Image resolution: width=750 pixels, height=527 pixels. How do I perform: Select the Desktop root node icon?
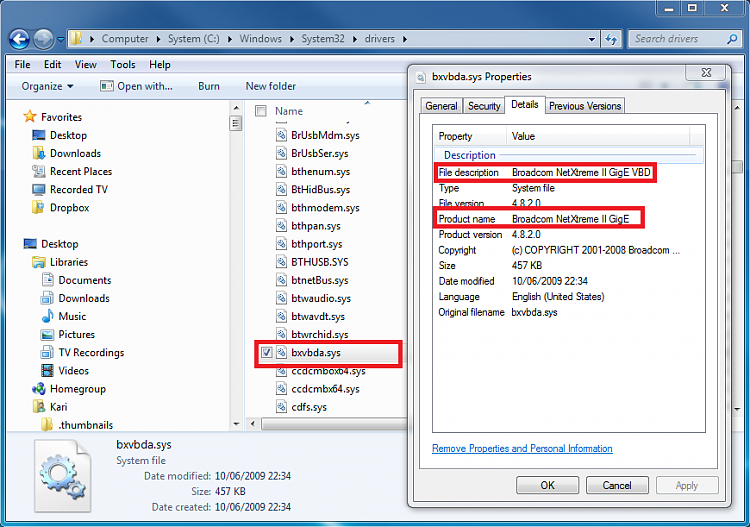coord(30,244)
